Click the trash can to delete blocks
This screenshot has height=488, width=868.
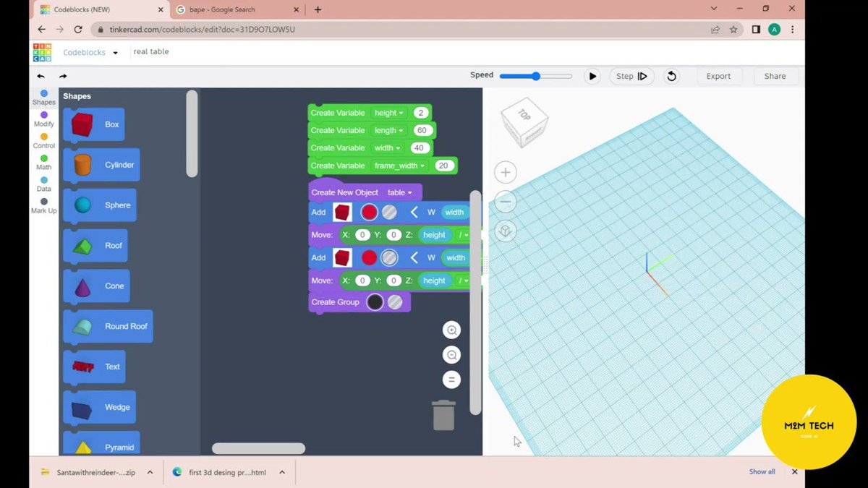tap(443, 415)
